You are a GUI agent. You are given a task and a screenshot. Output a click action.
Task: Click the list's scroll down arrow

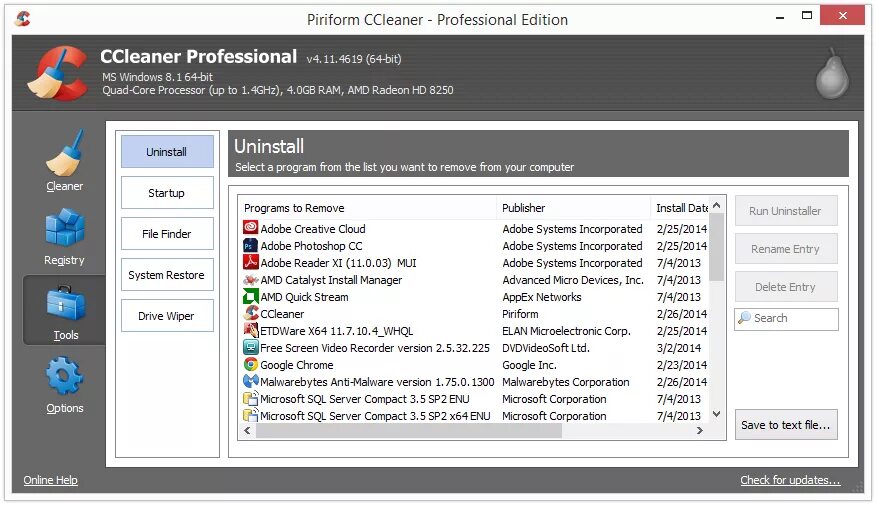(716, 414)
